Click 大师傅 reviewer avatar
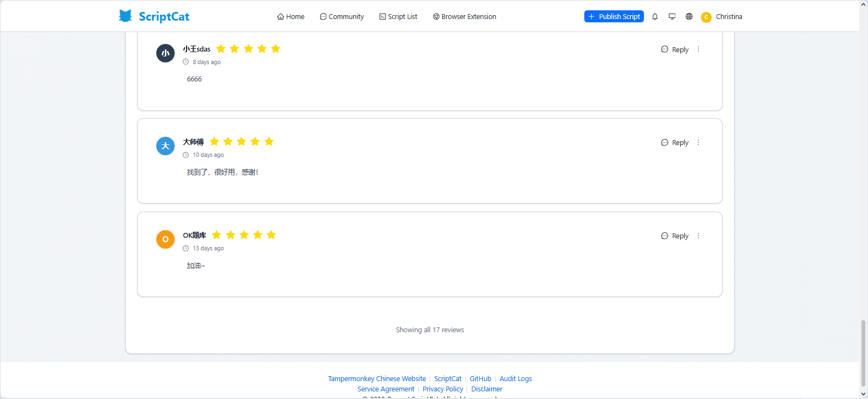The height and width of the screenshot is (399, 868). coord(165,146)
